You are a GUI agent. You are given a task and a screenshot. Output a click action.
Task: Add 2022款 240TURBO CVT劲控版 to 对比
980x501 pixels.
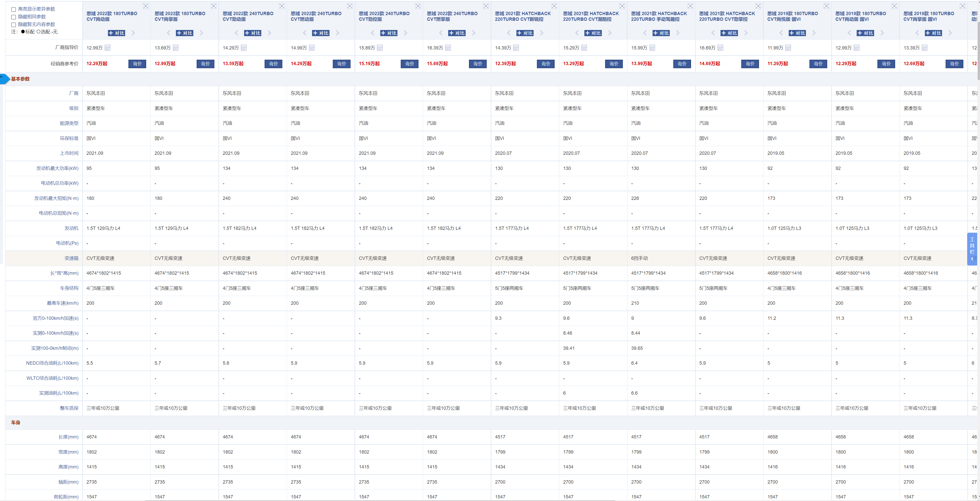coord(389,33)
